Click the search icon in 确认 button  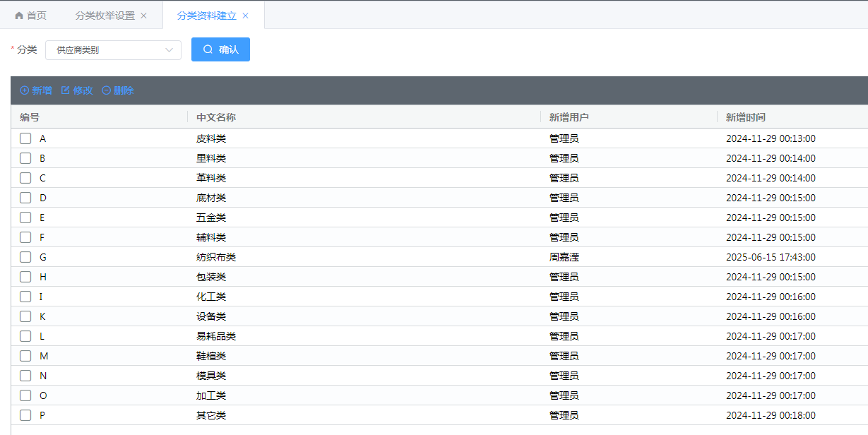click(x=208, y=49)
